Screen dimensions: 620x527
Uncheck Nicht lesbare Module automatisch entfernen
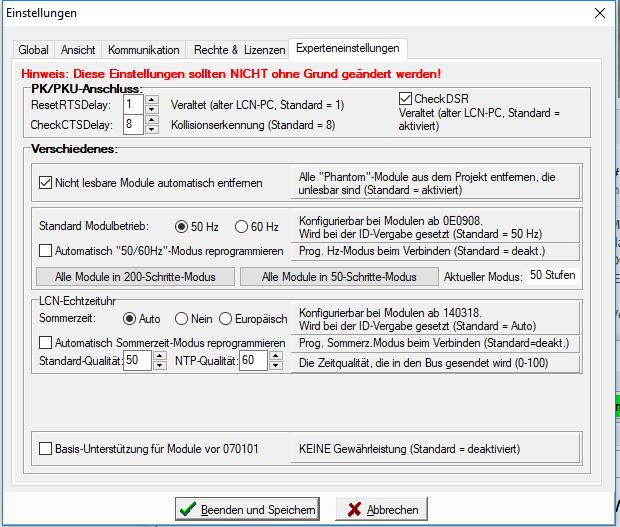(x=45, y=183)
